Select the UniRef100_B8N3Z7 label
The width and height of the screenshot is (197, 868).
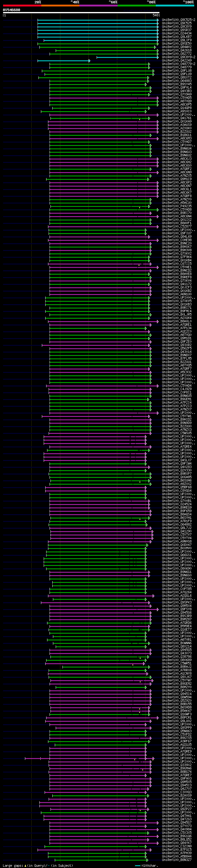[177, 860]
